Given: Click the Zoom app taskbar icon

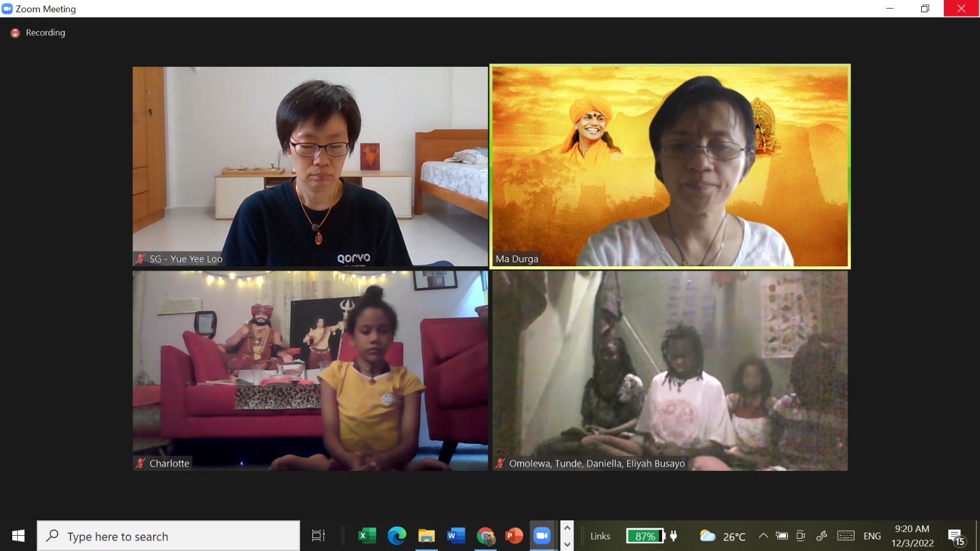Looking at the screenshot, I should pos(542,536).
